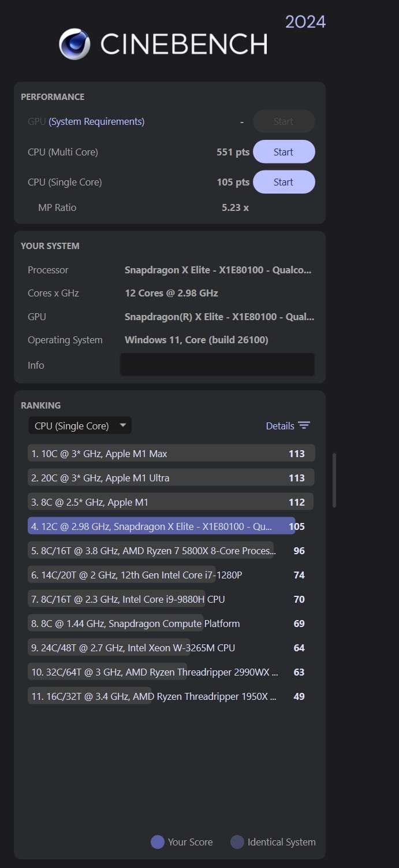Viewport: 399px width, 868px height.
Task: Select the Apple M1 Ultra ranking row
Action: pyautogui.click(x=171, y=478)
